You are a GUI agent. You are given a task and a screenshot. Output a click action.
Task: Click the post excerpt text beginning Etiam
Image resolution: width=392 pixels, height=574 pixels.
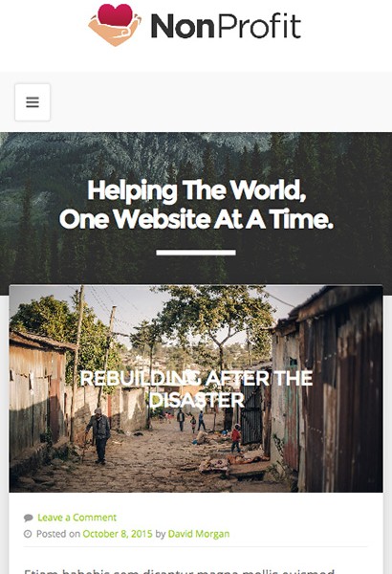(180, 571)
